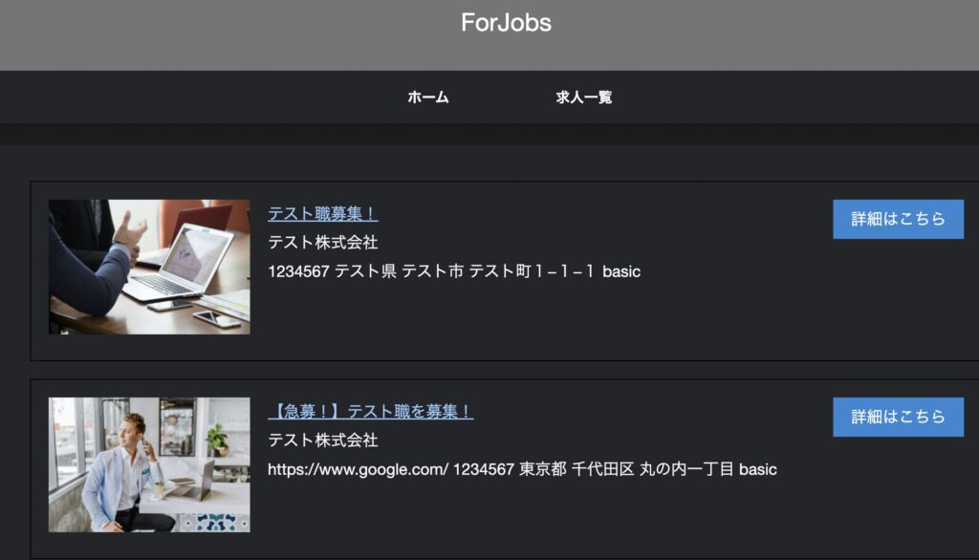Go to the 求人一覧 navigation item
Image resolution: width=979 pixels, height=560 pixels.
pyautogui.click(x=584, y=97)
